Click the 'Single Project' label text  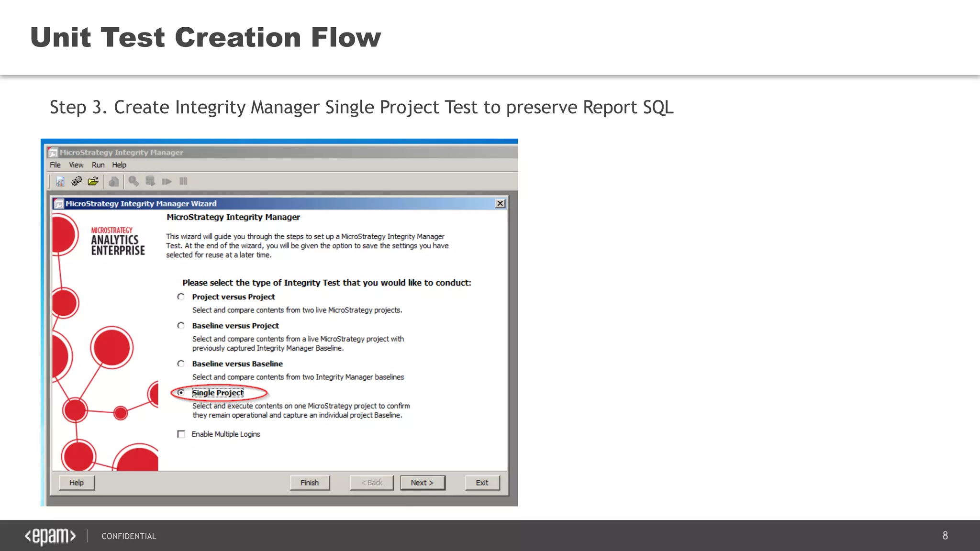[x=218, y=393]
